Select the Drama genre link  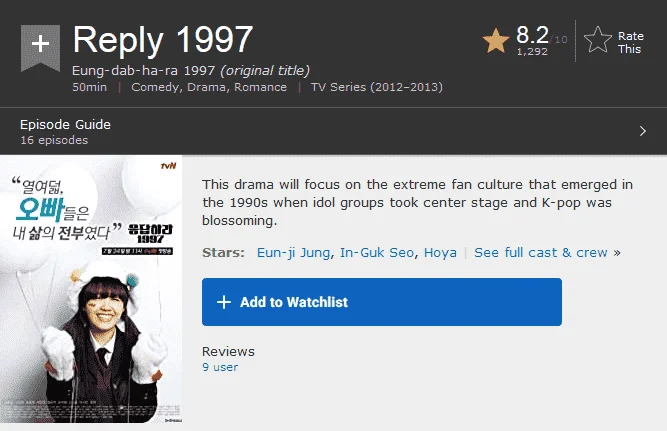[x=206, y=87]
